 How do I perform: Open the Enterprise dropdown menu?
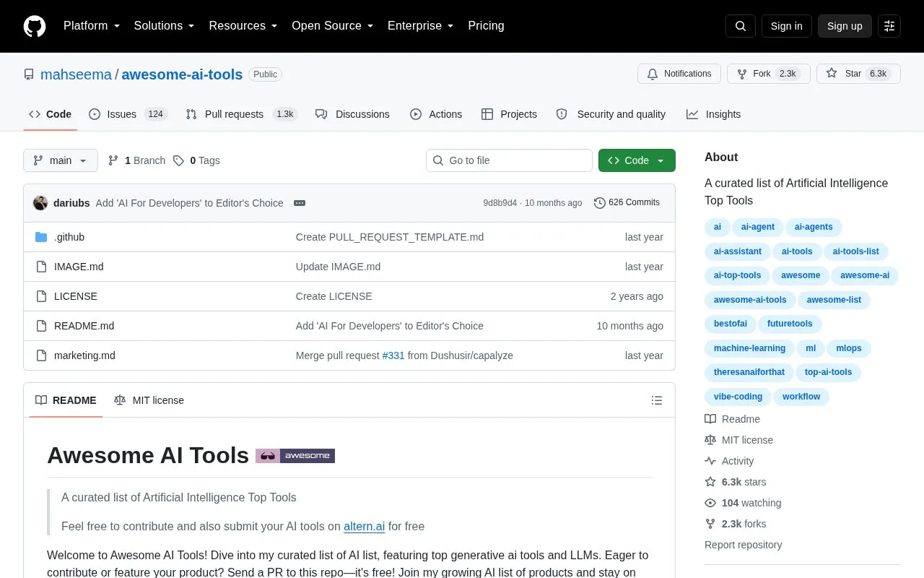pyautogui.click(x=421, y=26)
